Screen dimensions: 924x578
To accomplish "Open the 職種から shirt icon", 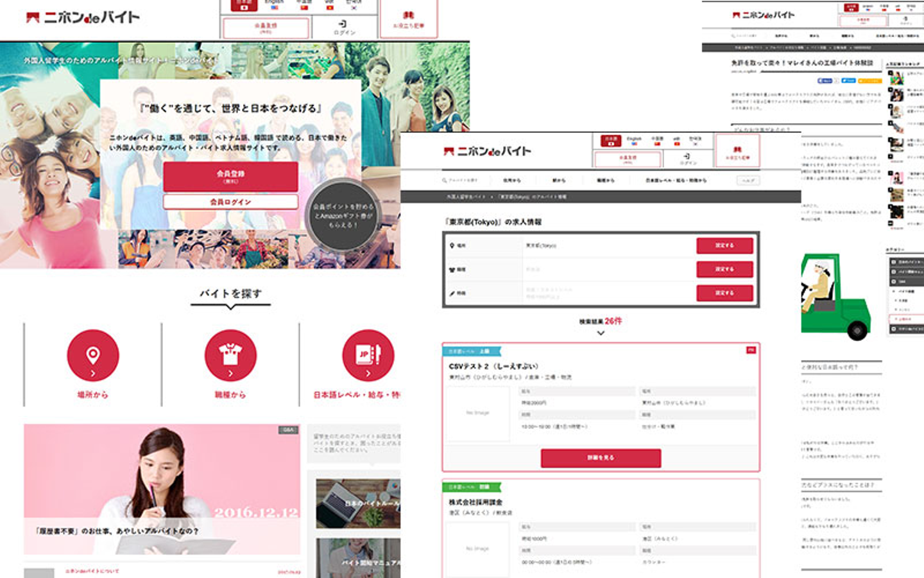I will 230,356.
